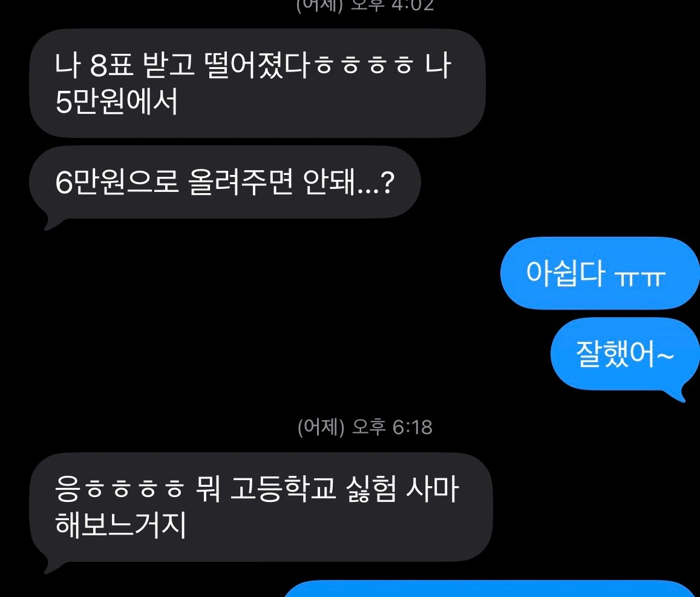The image size is (700, 597).
Task: Tap the "ㅎㅎㅎㅎ" laughter in first message
Action: (364, 66)
